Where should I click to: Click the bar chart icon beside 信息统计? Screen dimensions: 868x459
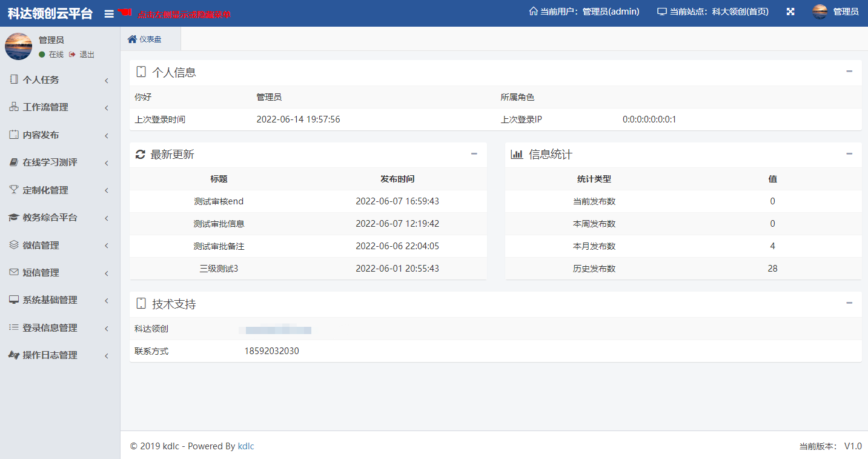[517, 154]
